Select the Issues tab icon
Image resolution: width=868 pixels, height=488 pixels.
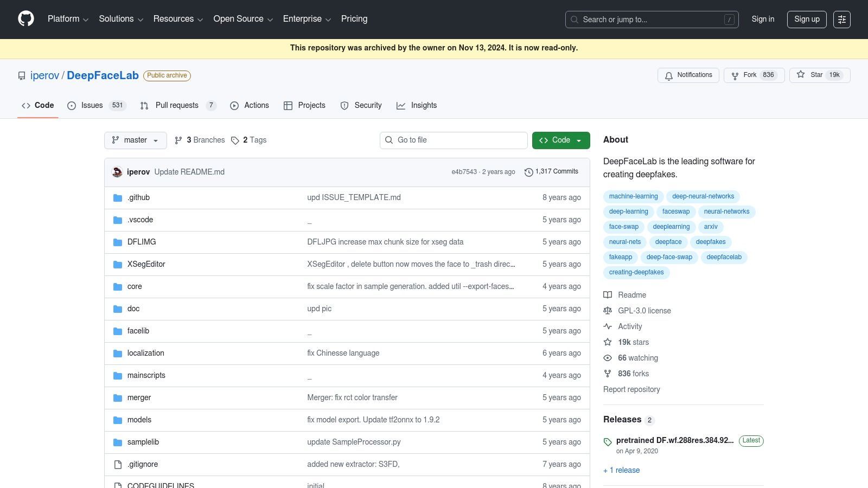click(x=72, y=105)
